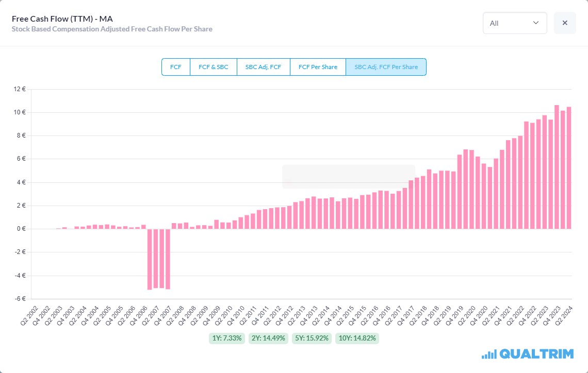The width and height of the screenshot is (588, 373).
Task: Click the gray tooltip box in chart
Action: 348,177
